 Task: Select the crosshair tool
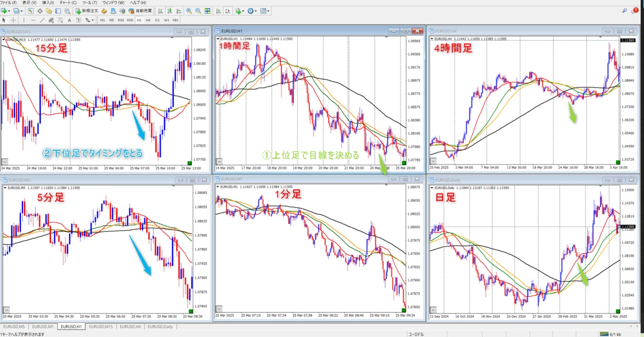pos(13,20)
